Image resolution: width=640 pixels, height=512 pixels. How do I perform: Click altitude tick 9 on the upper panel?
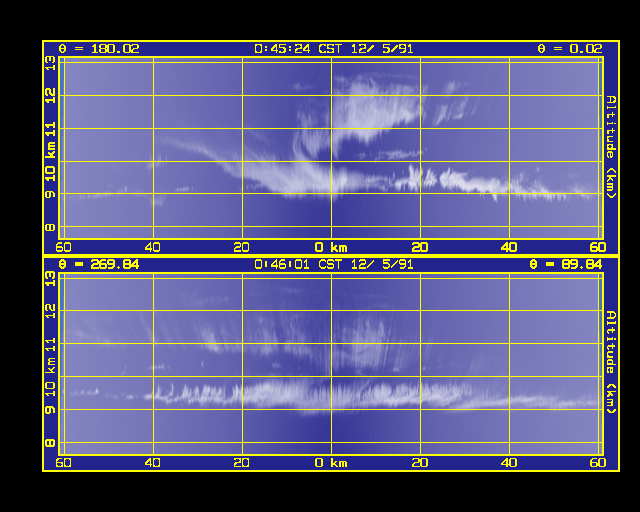(x=50, y=194)
